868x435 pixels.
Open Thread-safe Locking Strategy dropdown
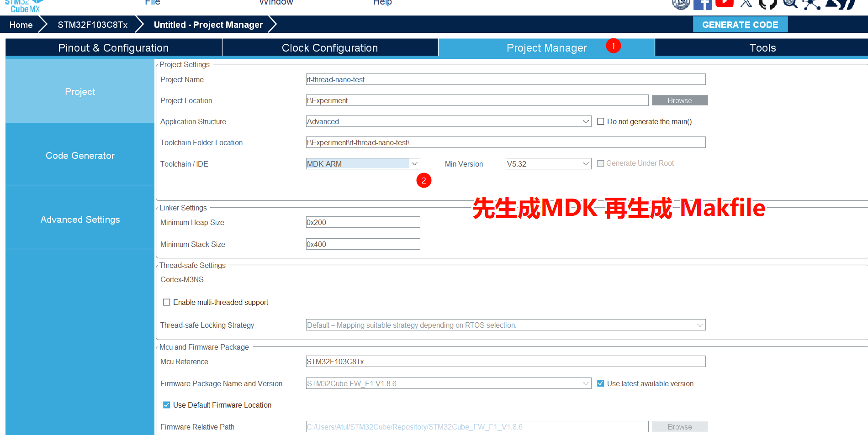point(506,325)
